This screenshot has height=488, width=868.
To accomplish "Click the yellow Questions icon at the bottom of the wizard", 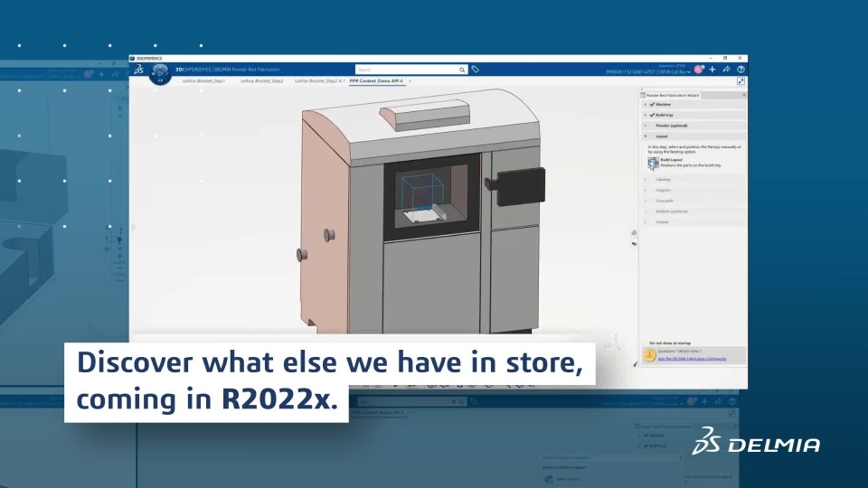I will pyautogui.click(x=649, y=354).
